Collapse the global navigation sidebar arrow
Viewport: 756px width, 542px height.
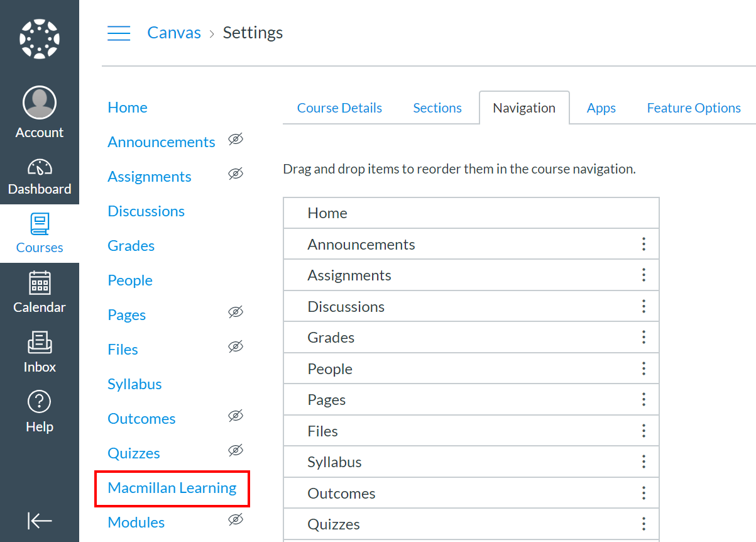pyautogui.click(x=39, y=521)
